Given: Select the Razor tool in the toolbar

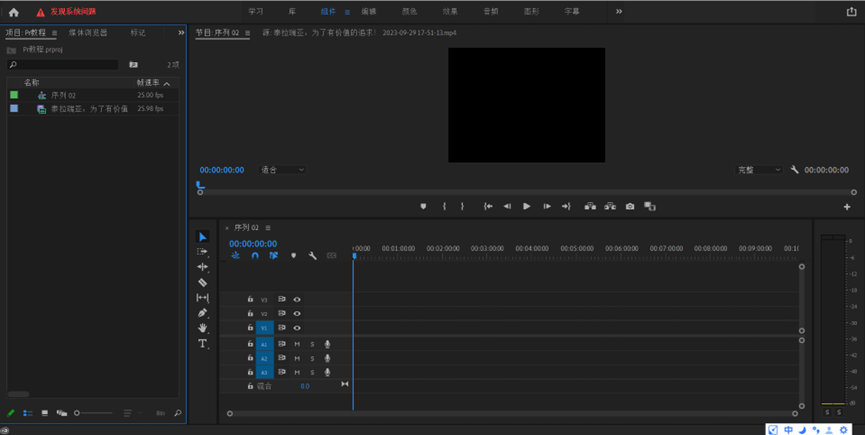Looking at the screenshot, I should (x=203, y=283).
